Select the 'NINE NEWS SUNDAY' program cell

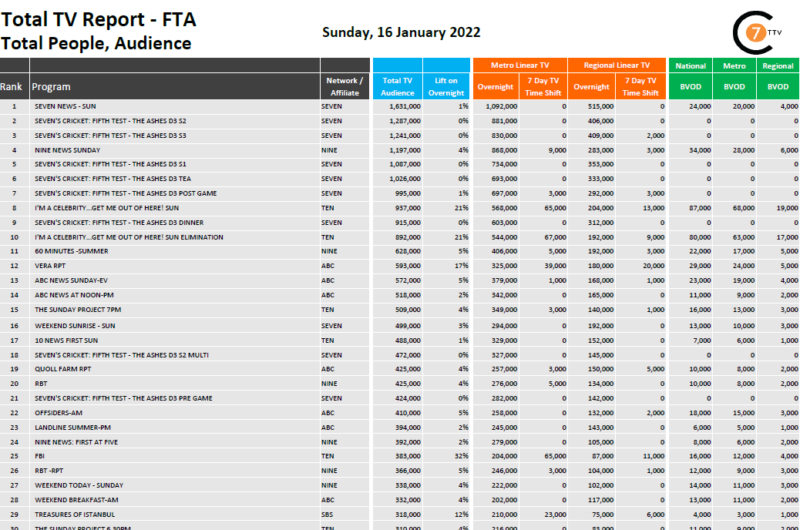coord(68,149)
